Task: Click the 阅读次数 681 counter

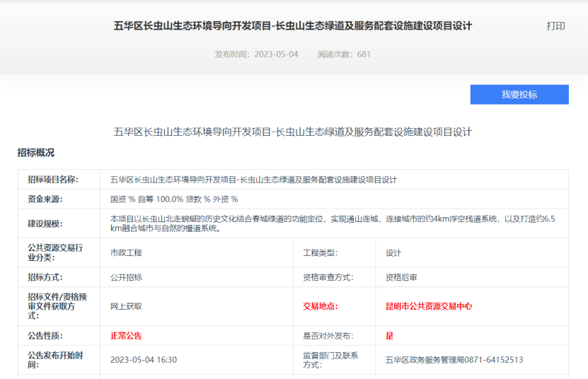Action: pos(344,54)
